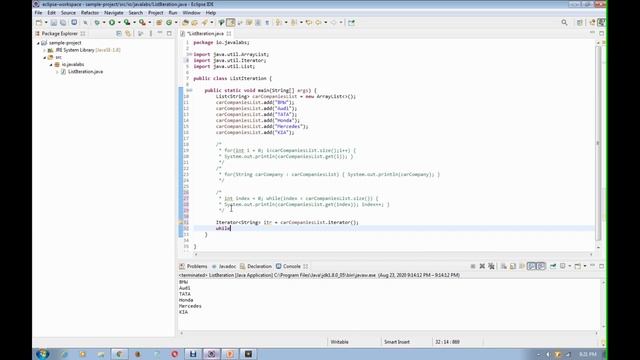
Task: Click Remove Launch X icon in Console
Action: 482,266
